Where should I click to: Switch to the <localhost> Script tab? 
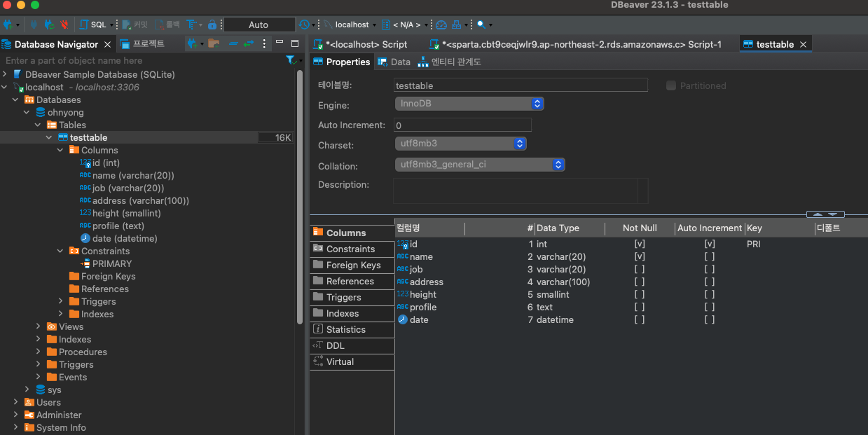(x=359, y=44)
